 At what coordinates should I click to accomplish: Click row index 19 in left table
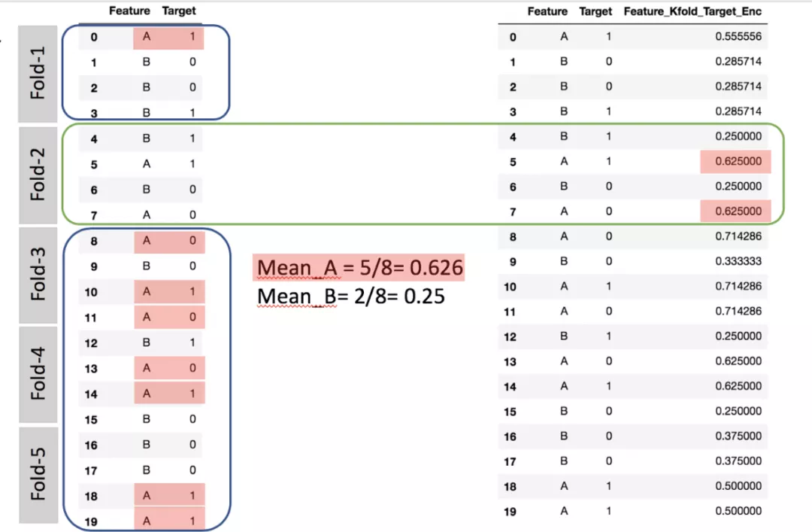(91, 521)
